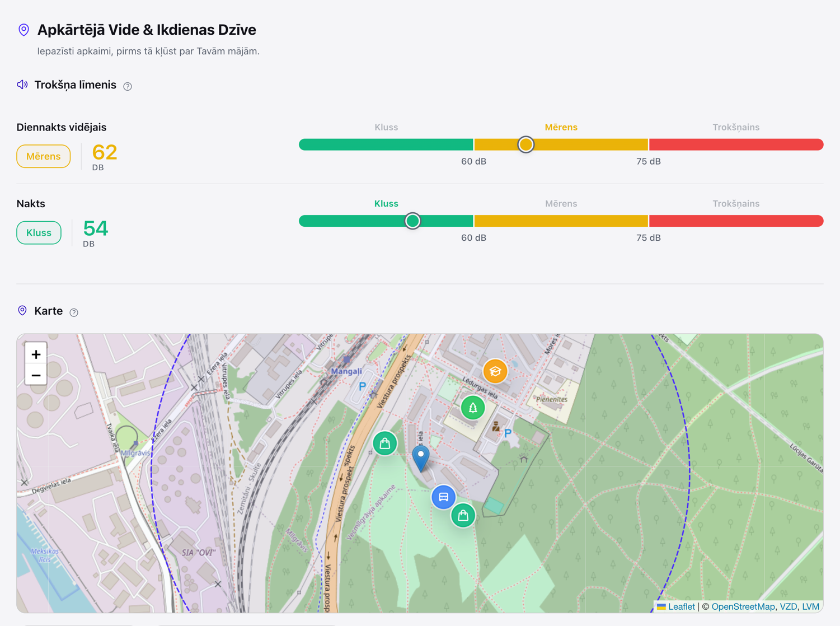
Task: Click the Tvaika iela street label
Action: (x=113, y=438)
